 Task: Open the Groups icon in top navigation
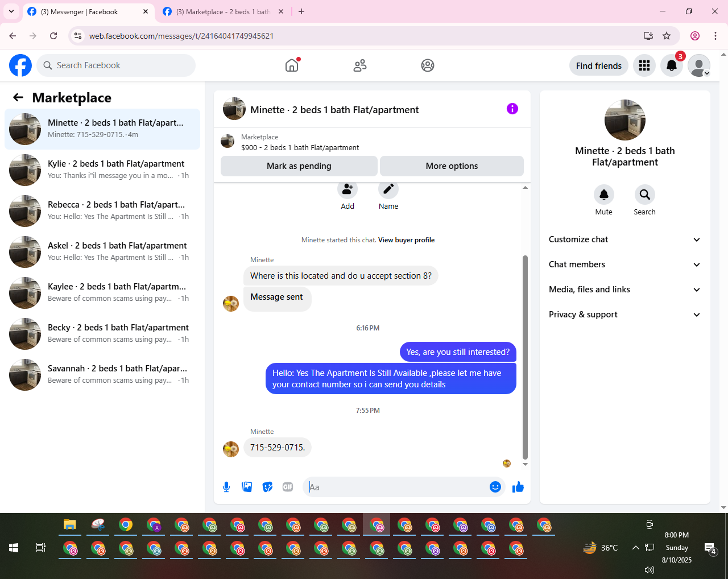click(x=428, y=65)
